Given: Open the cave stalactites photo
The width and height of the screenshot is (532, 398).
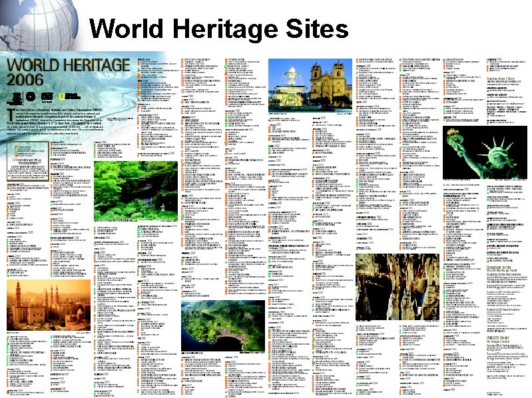Looking at the screenshot, I should pyautogui.click(x=398, y=287).
